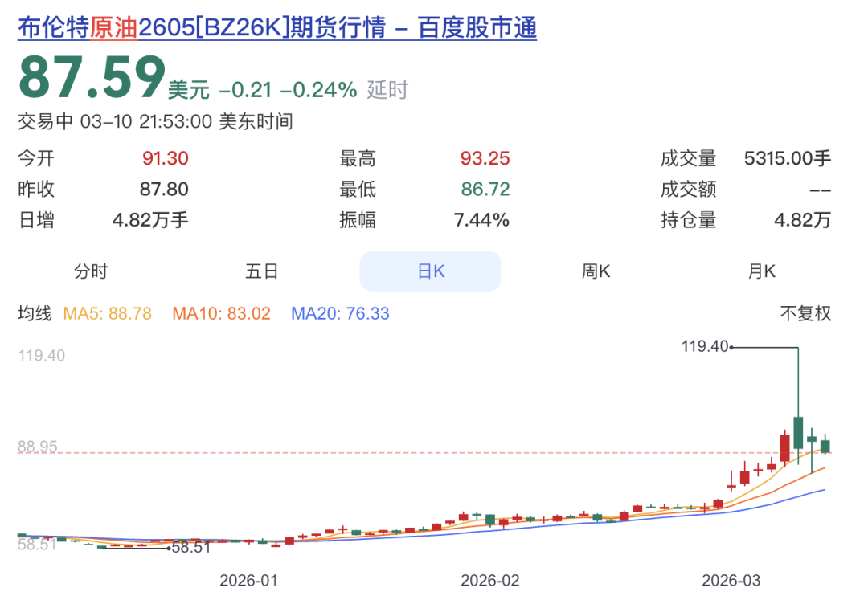Select the 日K chart tab
The width and height of the screenshot is (868, 604).
[430, 271]
